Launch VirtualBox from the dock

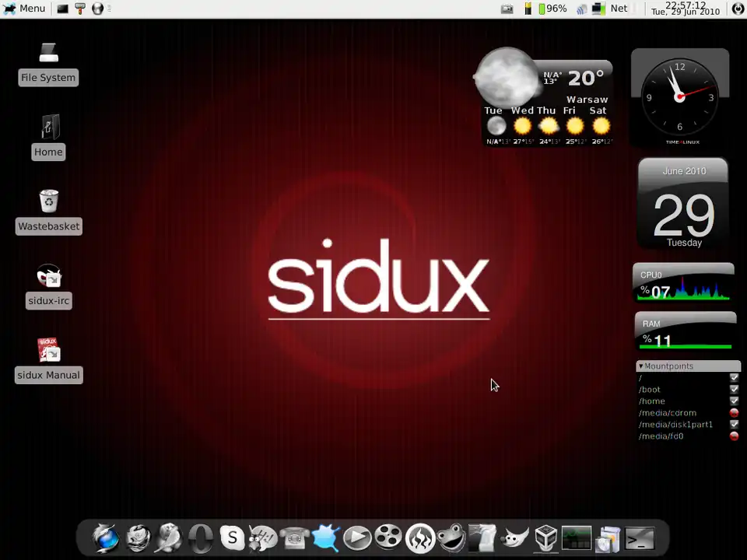545,537
